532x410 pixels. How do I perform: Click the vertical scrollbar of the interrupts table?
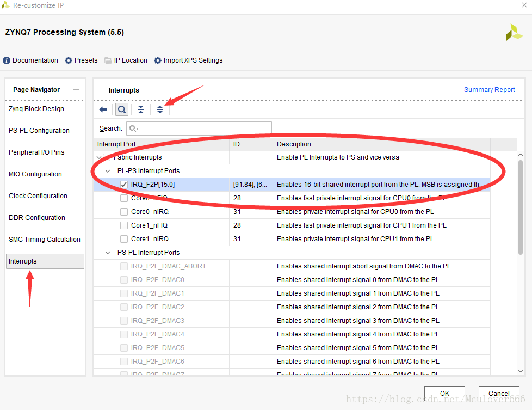(520, 207)
